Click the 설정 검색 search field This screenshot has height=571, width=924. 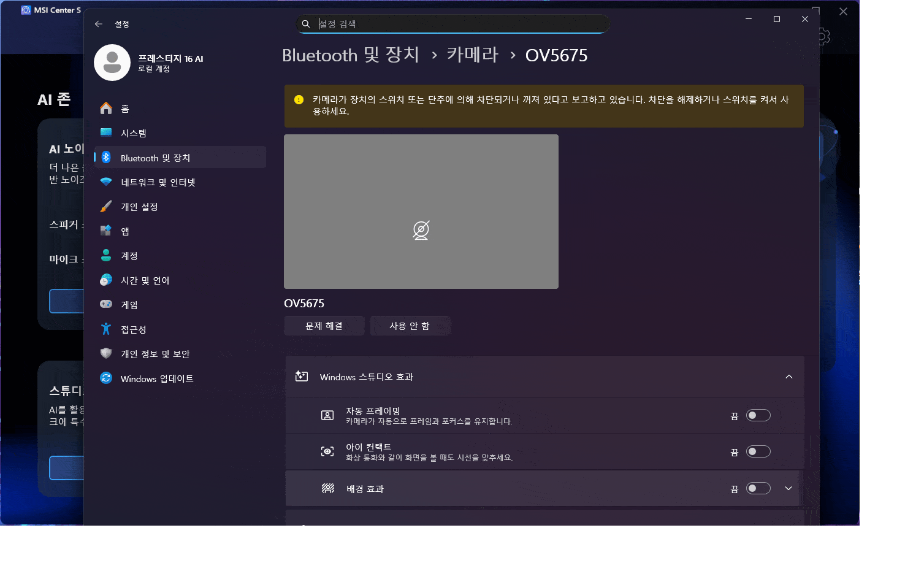click(x=454, y=24)
